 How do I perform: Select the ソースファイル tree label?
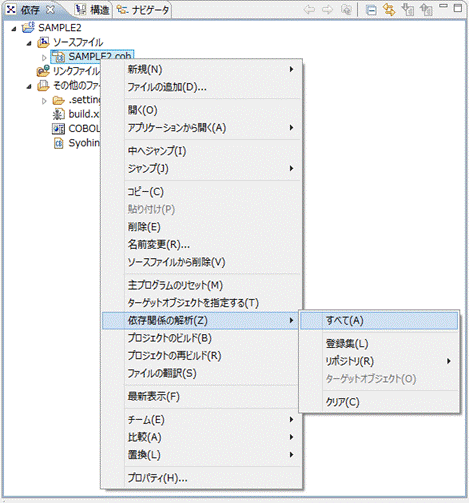coord(78,42)
